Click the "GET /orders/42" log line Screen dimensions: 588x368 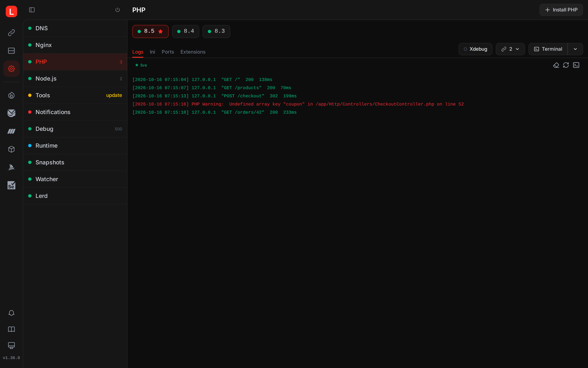pos(214,112)
